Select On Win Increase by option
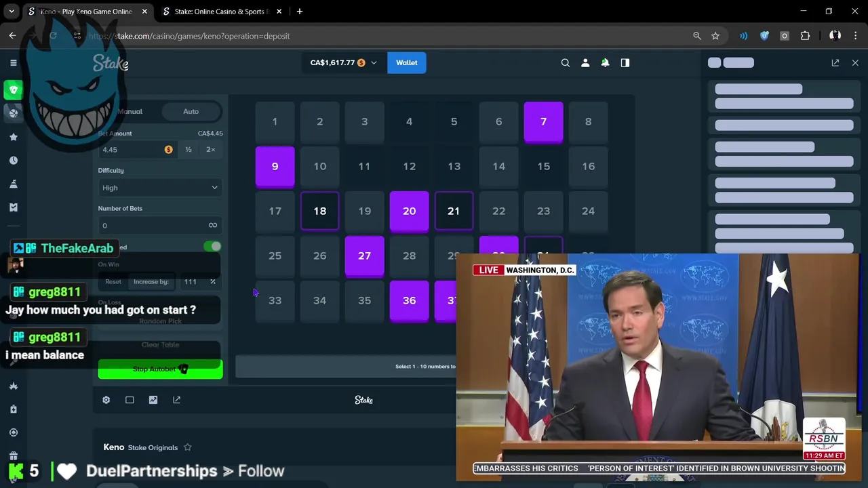This screenshot has width=868, height=488. click(151, 282)
